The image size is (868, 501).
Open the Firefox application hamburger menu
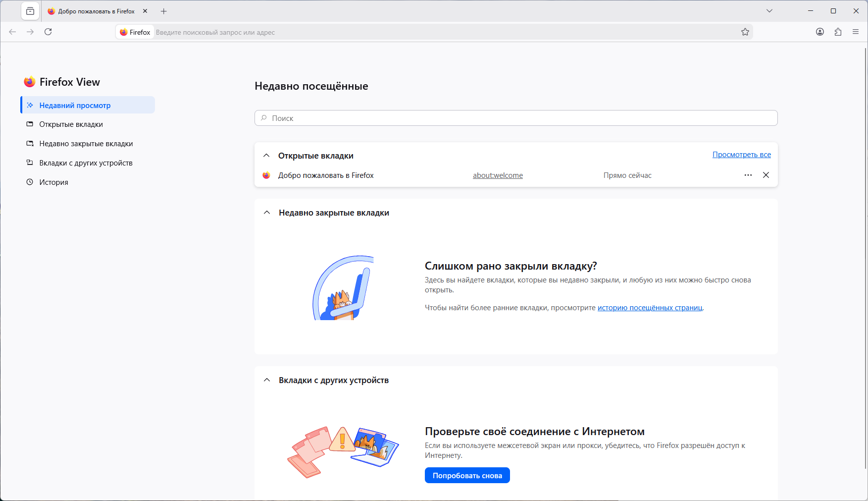point(856,32)
